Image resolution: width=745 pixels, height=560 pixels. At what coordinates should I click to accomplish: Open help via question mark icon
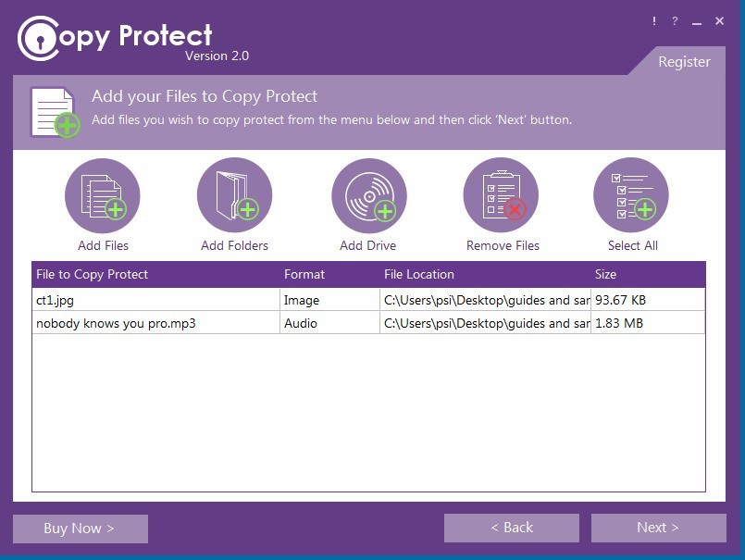click(x=675, y=21)
